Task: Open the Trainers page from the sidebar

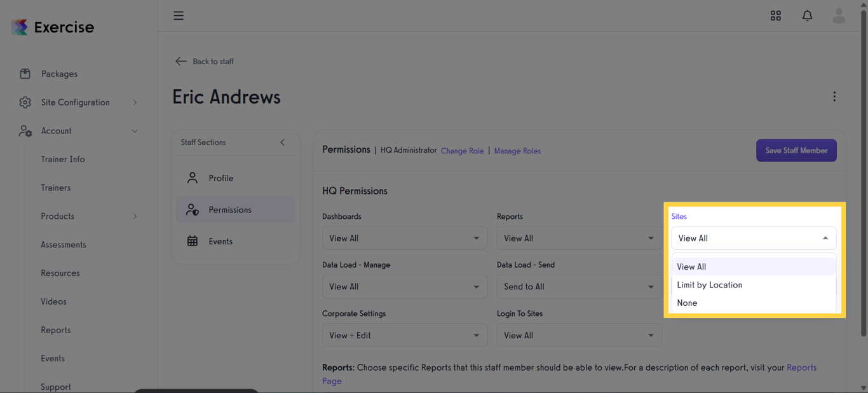Action: [57, 187]
